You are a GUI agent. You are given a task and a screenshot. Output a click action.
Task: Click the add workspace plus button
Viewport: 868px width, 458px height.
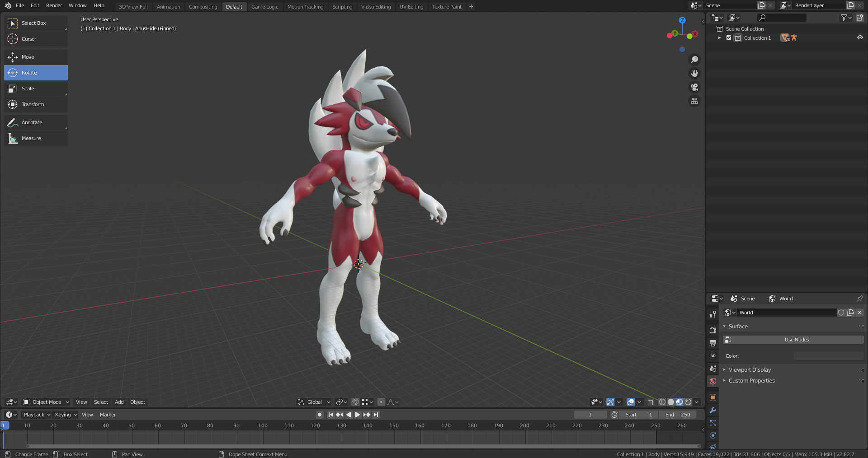point(471,6)
